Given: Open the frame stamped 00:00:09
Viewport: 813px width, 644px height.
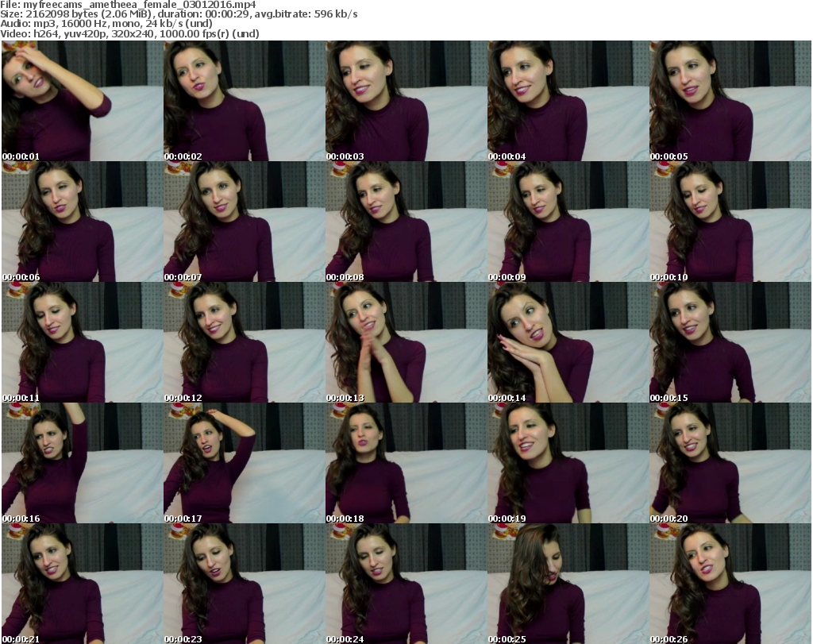Looking at the screenshot, I should pyautogui.click(x=568, y=222).
